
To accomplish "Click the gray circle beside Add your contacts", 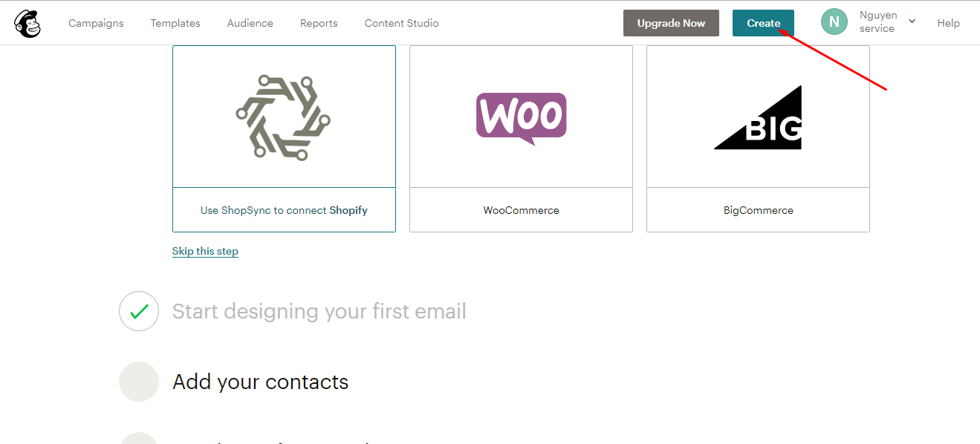I will click(139, 382).
